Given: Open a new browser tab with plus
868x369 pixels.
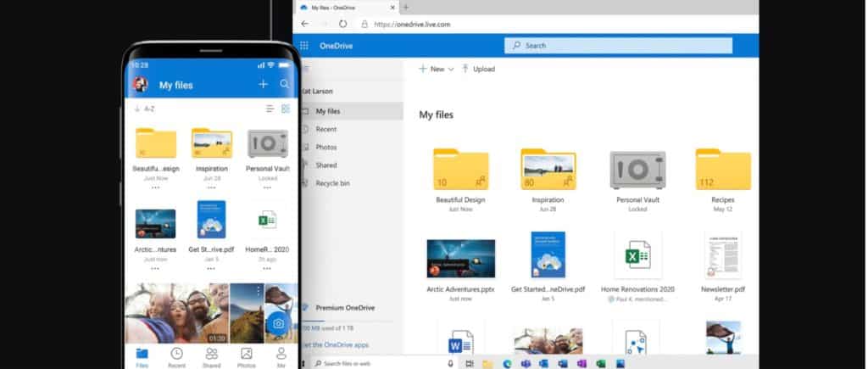Looking at the screenshot, I should (406, 7).
